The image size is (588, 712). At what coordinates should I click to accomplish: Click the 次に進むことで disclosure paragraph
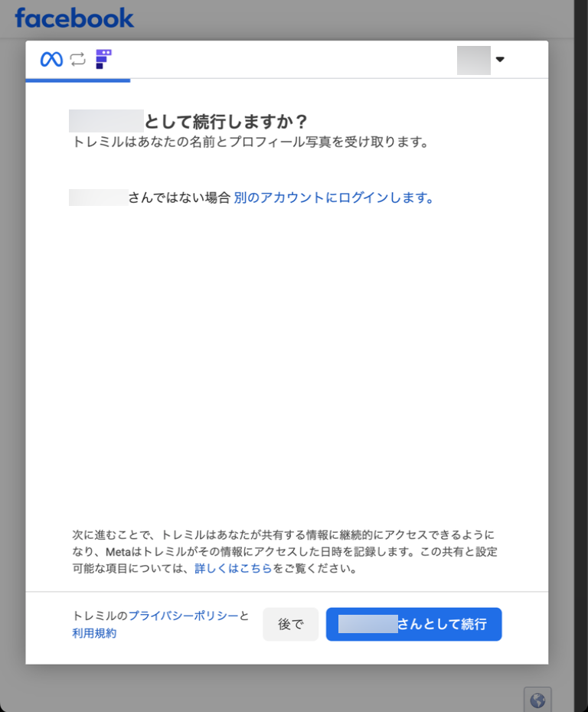point(284,551)
